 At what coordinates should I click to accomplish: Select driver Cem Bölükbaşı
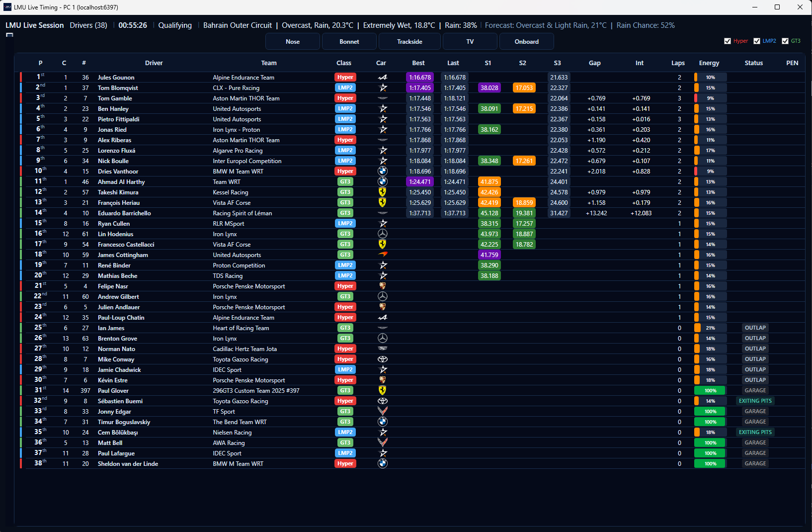click(118, 433)
